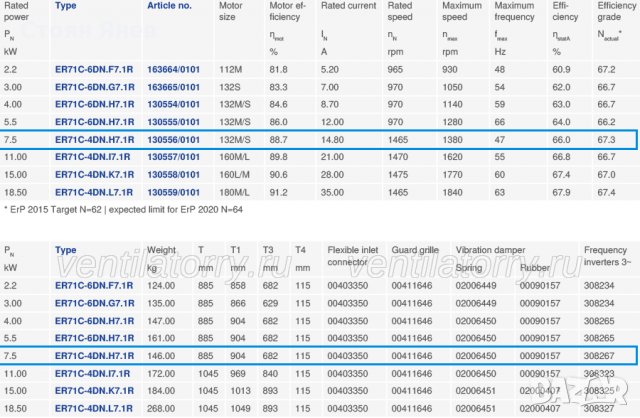Select article number 130558/0101
640x418 pixels.
coord(173,174)
